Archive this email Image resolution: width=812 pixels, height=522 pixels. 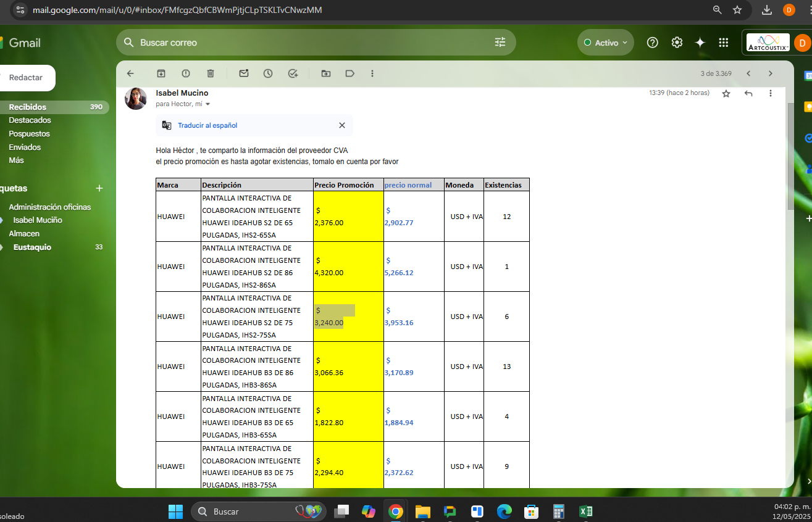(x=161, y=73)
